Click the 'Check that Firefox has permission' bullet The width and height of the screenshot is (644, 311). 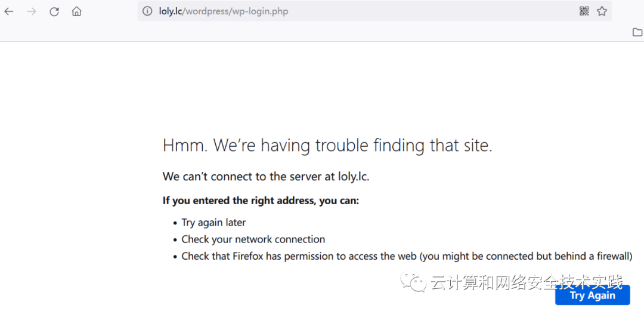(407, 256)
